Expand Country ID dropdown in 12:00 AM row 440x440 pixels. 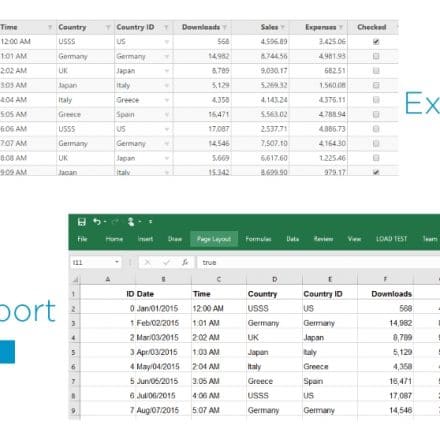click(x=167, y=42)
